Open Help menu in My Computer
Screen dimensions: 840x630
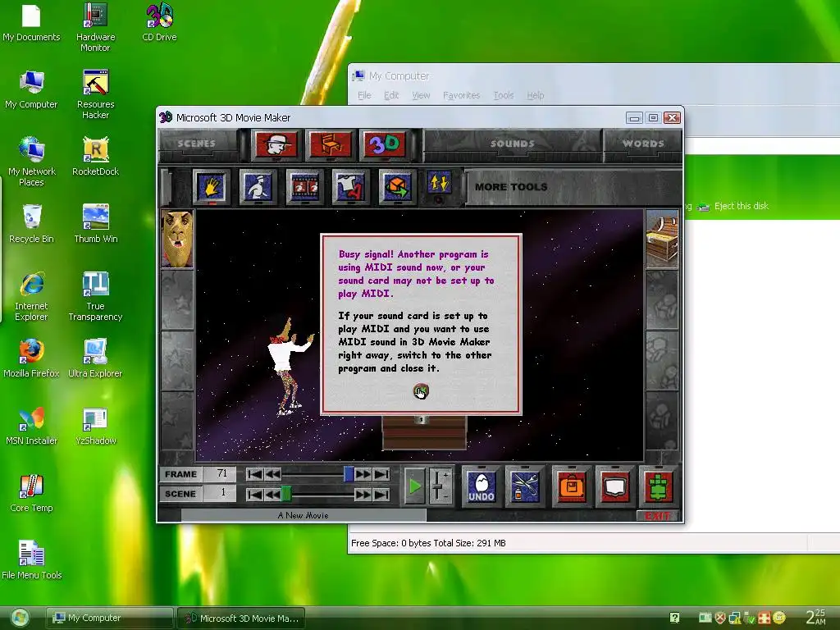[x=535, y=95]
